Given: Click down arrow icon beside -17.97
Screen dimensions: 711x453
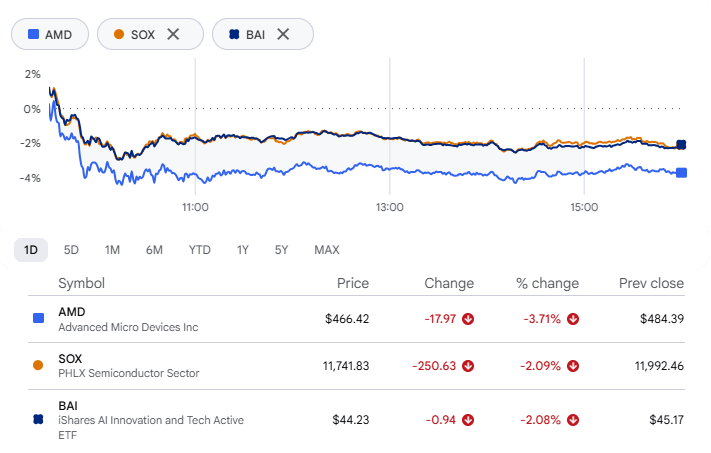Looking at the screenshot, I should click(x=468, y=319).
